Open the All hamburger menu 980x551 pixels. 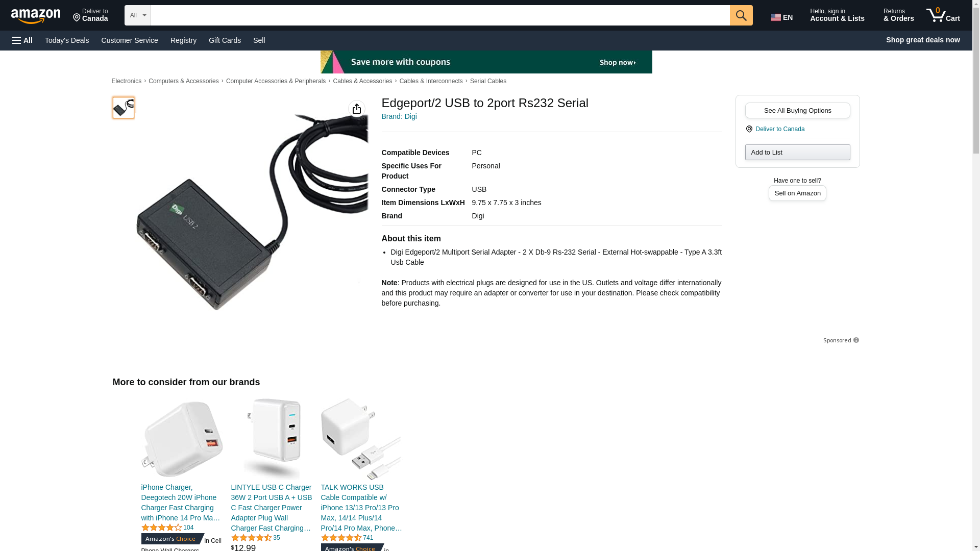point(22,40)
